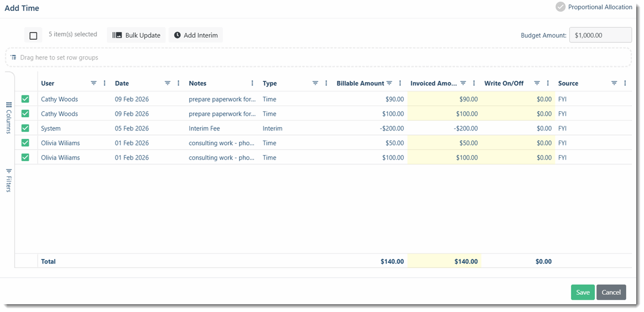644x312 pixels.
Task: Uncheck the Cathy Woods $100.00 row
Action: coord(25,114)
